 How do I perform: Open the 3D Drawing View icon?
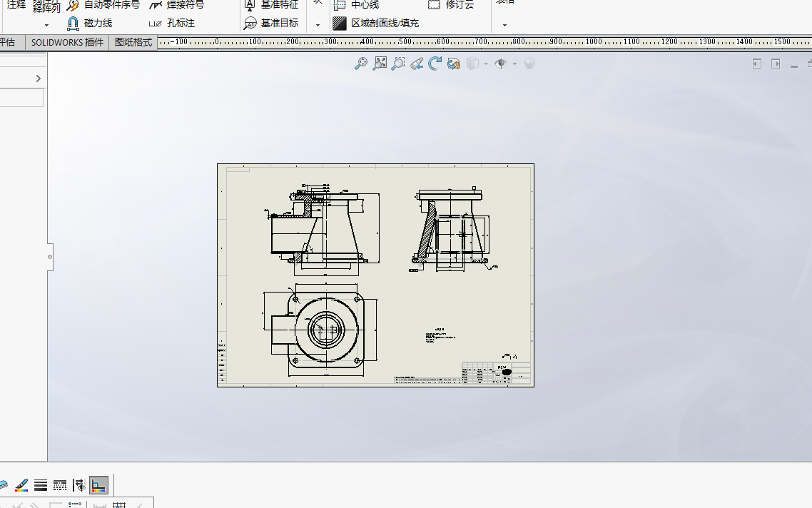coord(454,63)
